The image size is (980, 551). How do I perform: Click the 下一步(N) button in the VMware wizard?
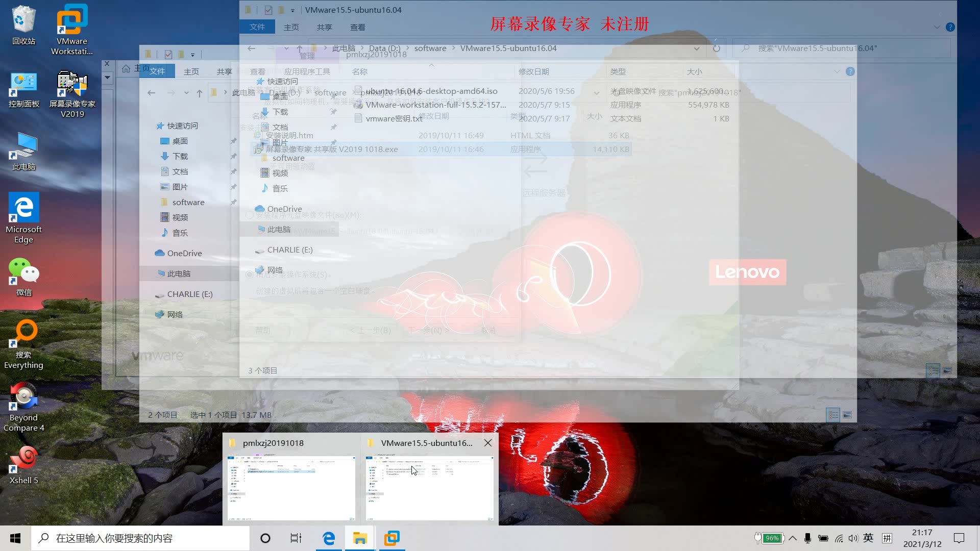pos(429,330)
